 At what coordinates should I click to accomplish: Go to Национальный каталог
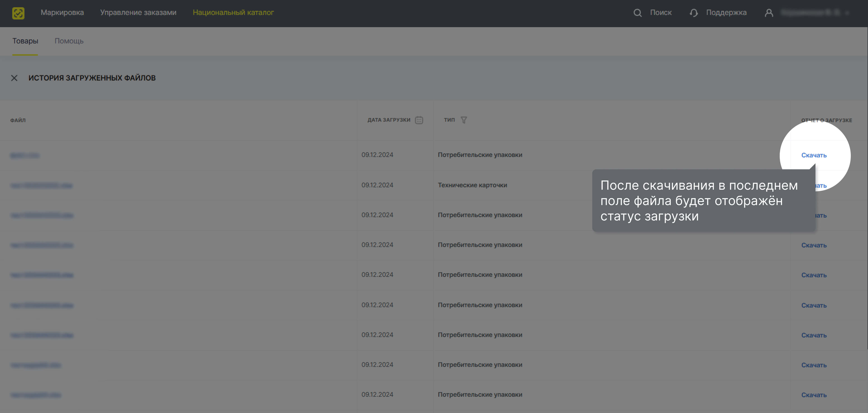coord(233,12)
